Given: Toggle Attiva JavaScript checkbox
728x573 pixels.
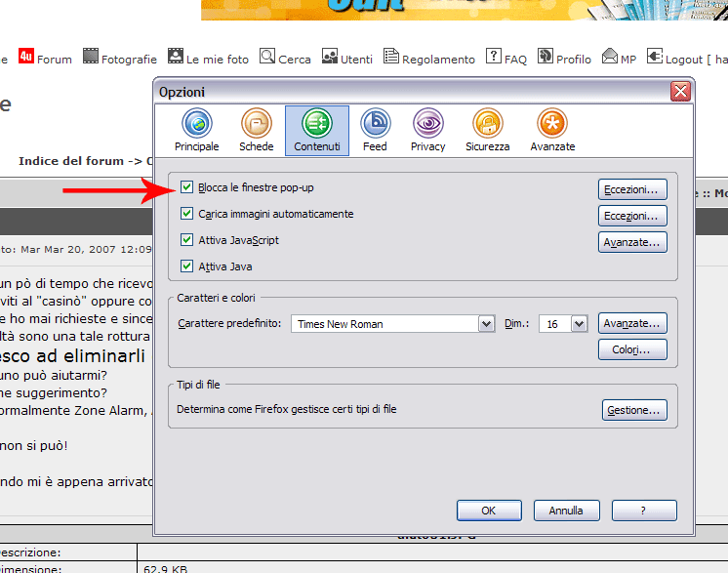Looking at the screenshot, I should (x=186, y=240).
